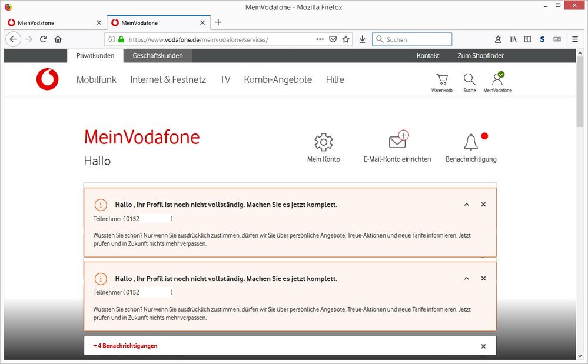
Task: Go back with the browser back arrow
Action: point(14,39)
